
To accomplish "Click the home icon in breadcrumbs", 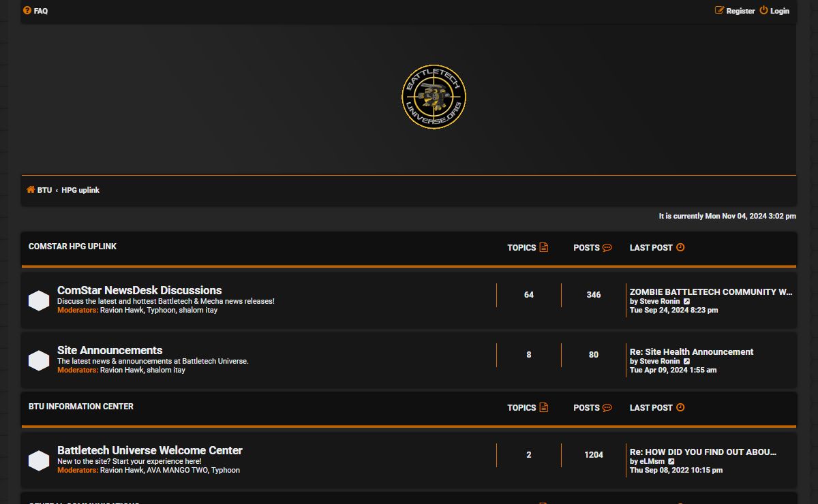I will 31,189.
